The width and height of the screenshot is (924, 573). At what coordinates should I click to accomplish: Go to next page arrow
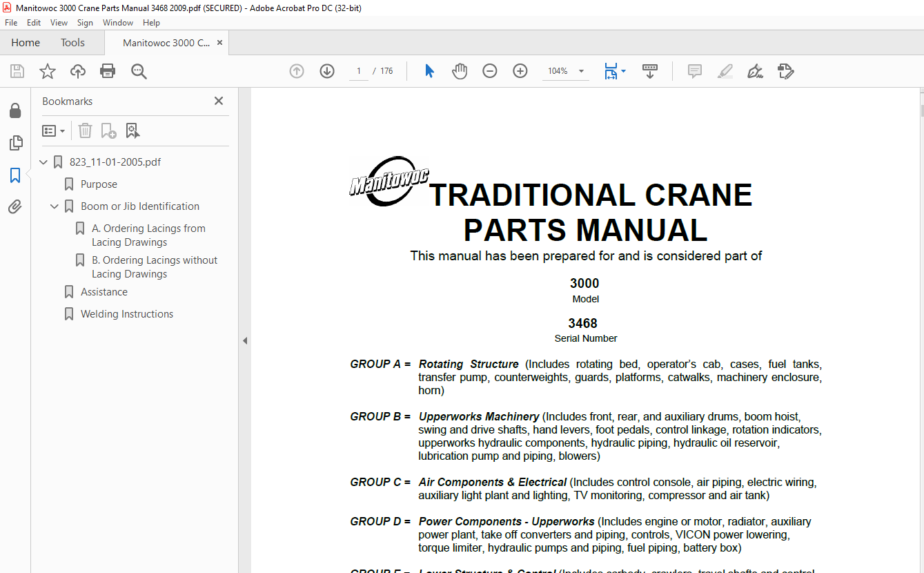(327, 71)
